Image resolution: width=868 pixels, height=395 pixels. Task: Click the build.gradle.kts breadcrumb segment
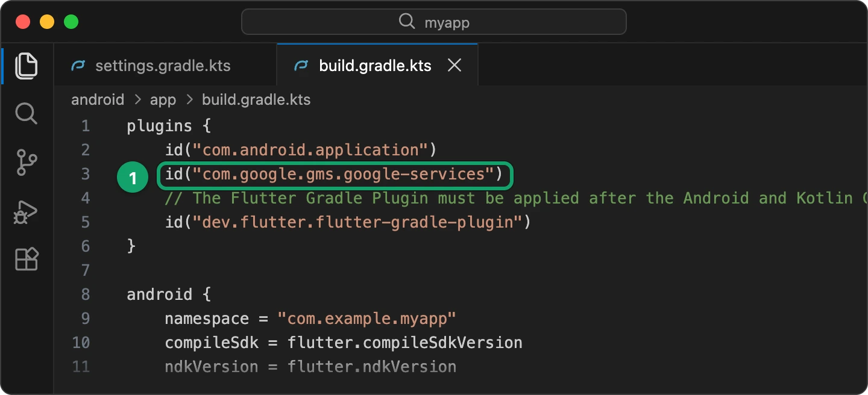(x=256, y=100)
